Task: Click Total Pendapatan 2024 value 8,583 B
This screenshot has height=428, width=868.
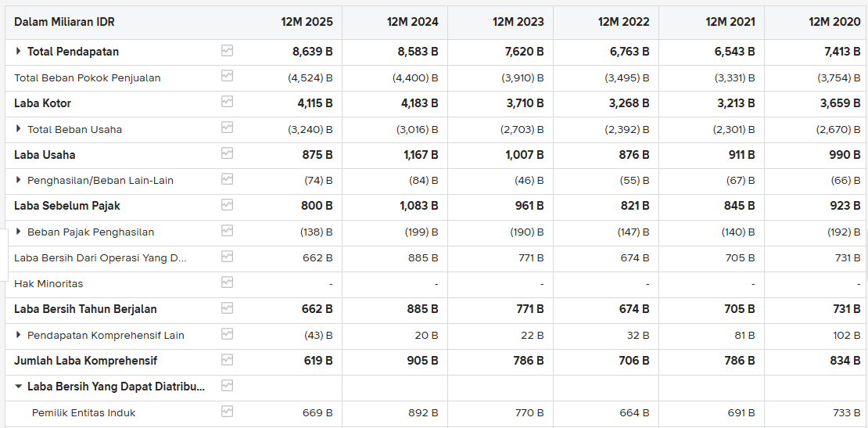Action: [x=418, y=52]
